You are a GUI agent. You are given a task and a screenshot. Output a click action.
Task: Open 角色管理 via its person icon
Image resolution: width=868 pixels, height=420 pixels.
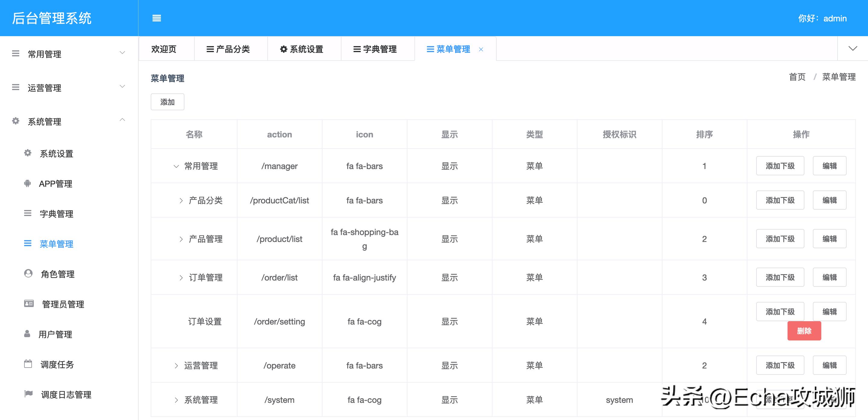pos(27,274)
